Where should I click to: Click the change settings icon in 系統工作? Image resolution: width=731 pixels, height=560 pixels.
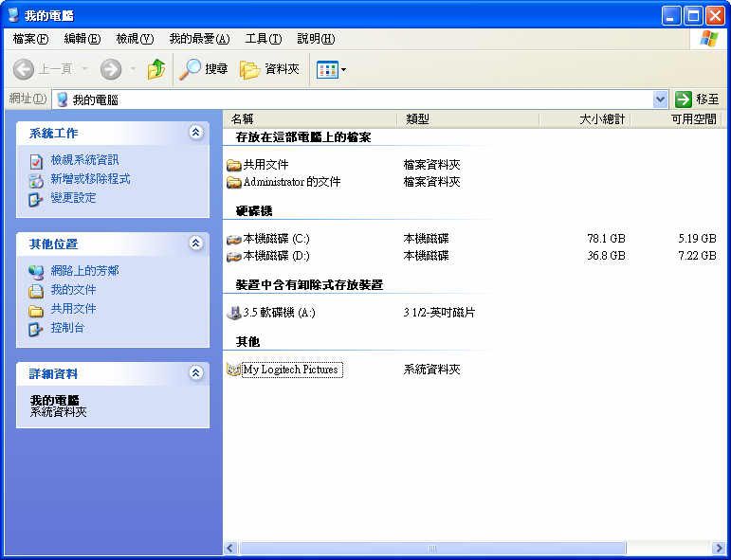36,199
